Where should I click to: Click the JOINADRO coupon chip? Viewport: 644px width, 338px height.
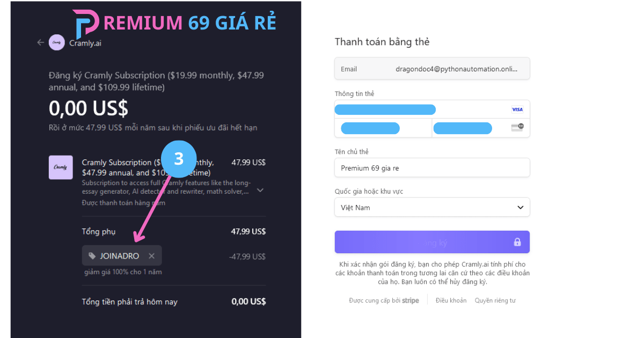tap(119, 256)
